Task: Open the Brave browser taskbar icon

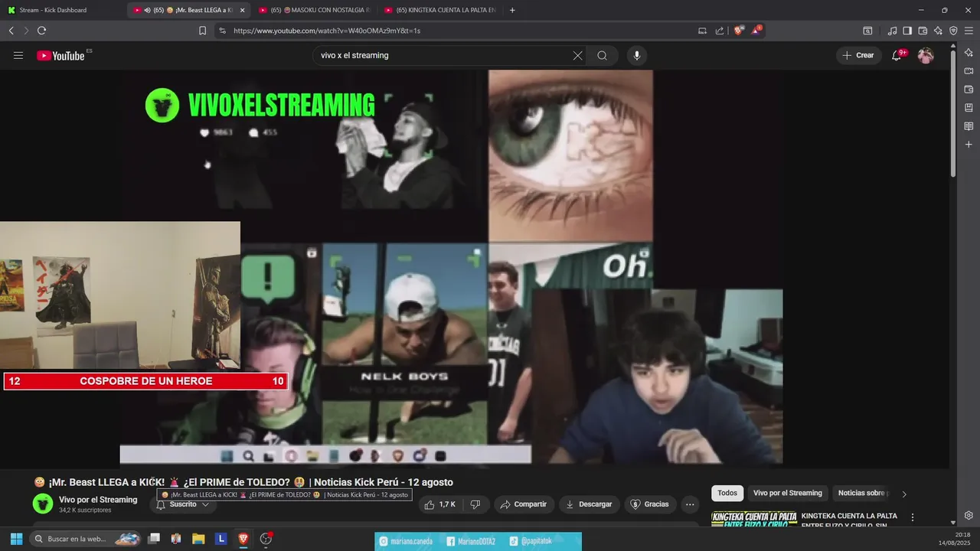Action: click(x=243, y=539)
